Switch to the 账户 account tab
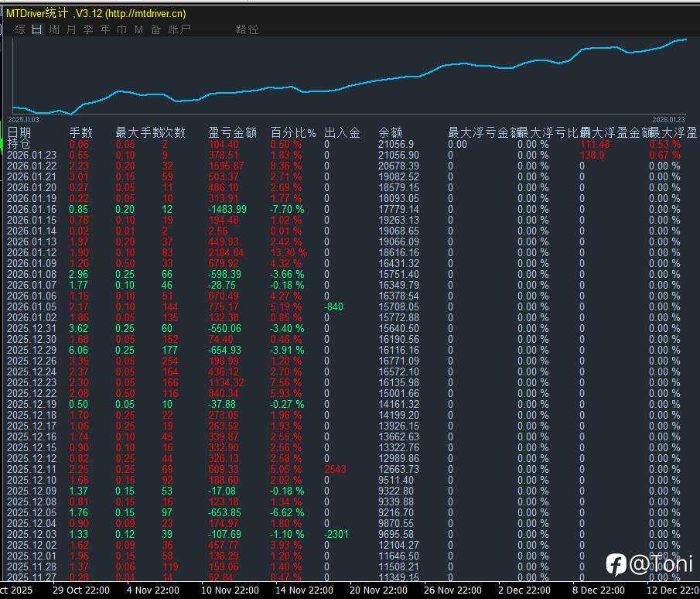700x599 pixels. point(179,29)
